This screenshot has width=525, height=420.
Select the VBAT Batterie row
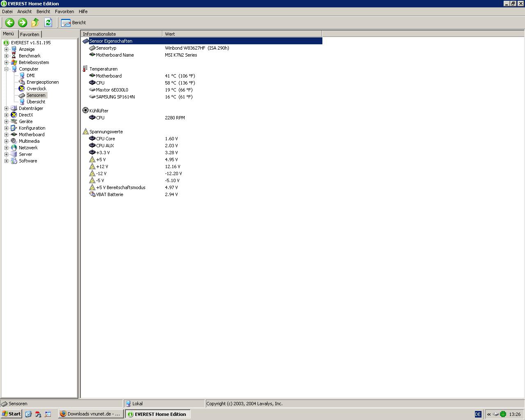click(202, 194)
